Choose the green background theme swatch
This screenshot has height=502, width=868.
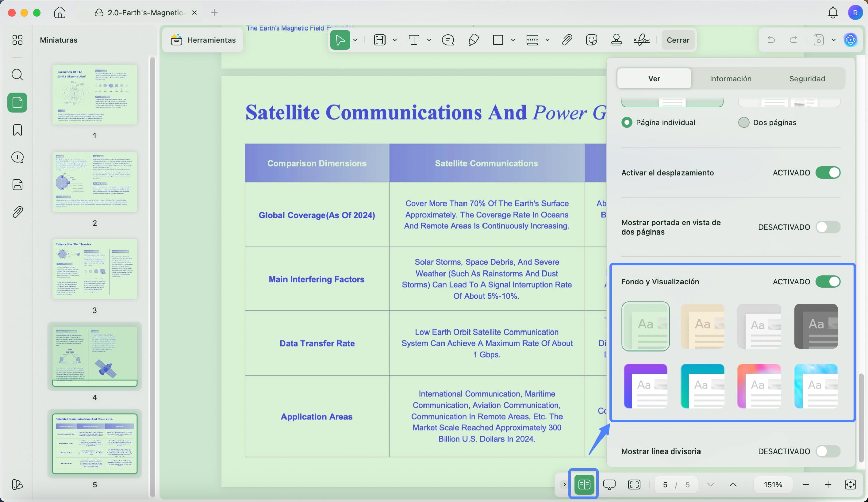point(645,326)
